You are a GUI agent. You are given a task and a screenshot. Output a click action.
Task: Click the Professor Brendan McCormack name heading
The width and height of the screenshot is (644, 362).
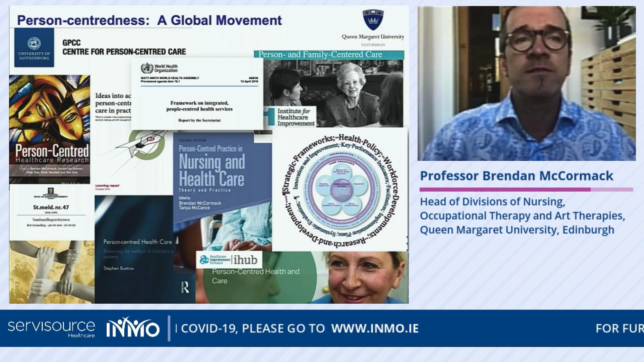pos(516,176)
